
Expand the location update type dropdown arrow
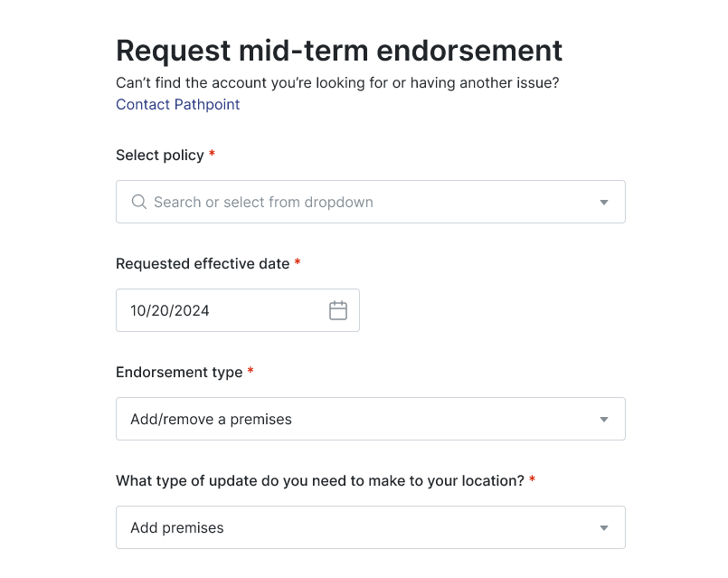tap(604, 528)
